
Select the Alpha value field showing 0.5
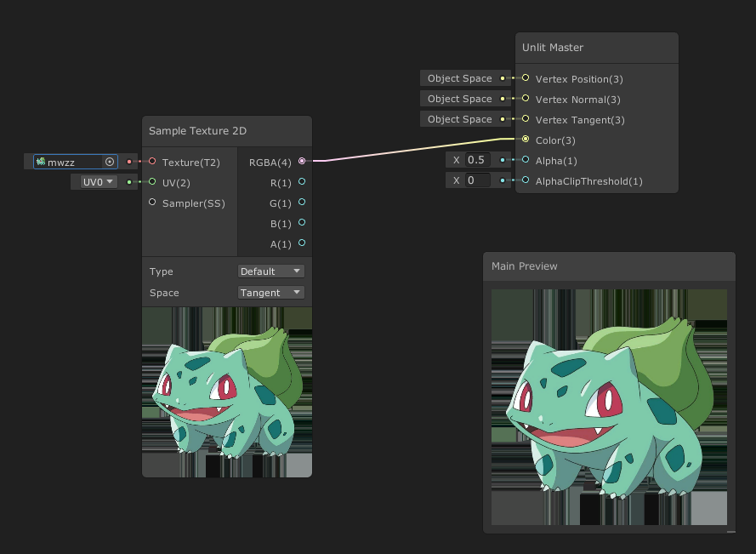(478, 159)
